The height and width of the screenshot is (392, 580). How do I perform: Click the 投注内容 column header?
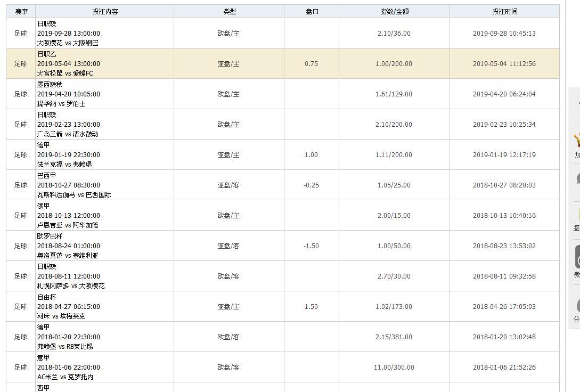pyautogui.click(x=105, y=11)
